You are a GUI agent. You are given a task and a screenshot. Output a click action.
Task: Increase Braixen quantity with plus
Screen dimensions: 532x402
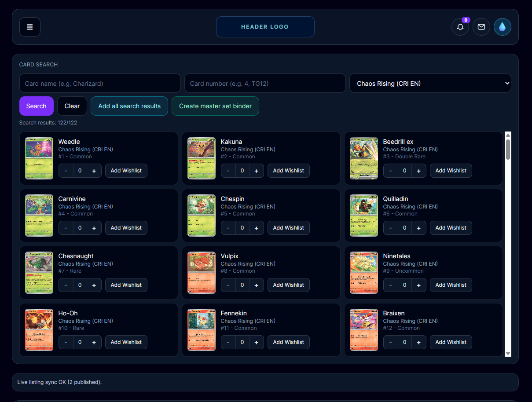click(418, 342)
